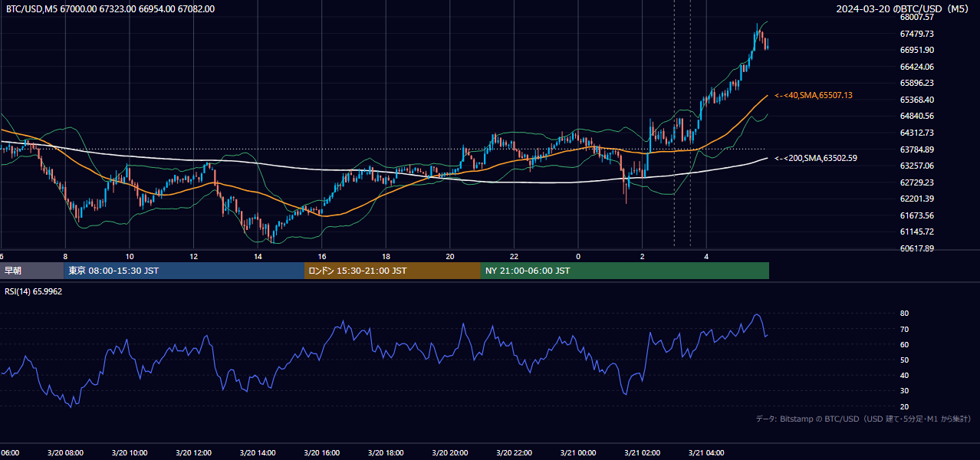Select the 3/21 04:00 date axis label
The image size is (980, 460).
706,453
